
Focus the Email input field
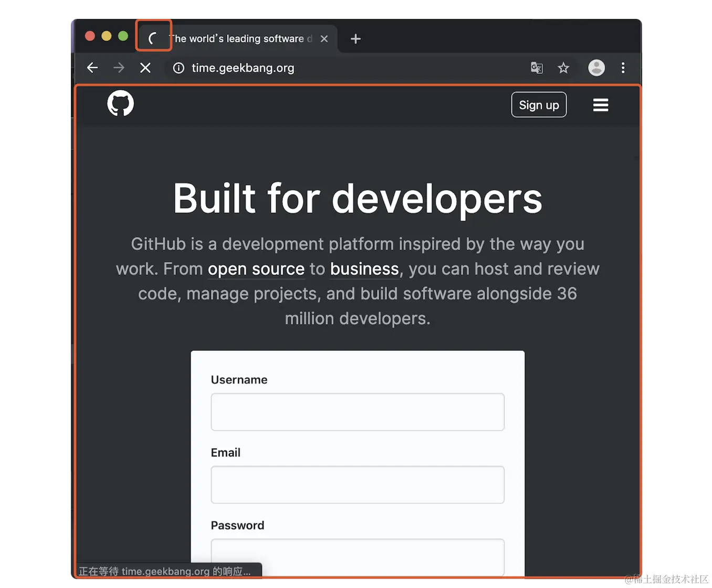[358, 485]
